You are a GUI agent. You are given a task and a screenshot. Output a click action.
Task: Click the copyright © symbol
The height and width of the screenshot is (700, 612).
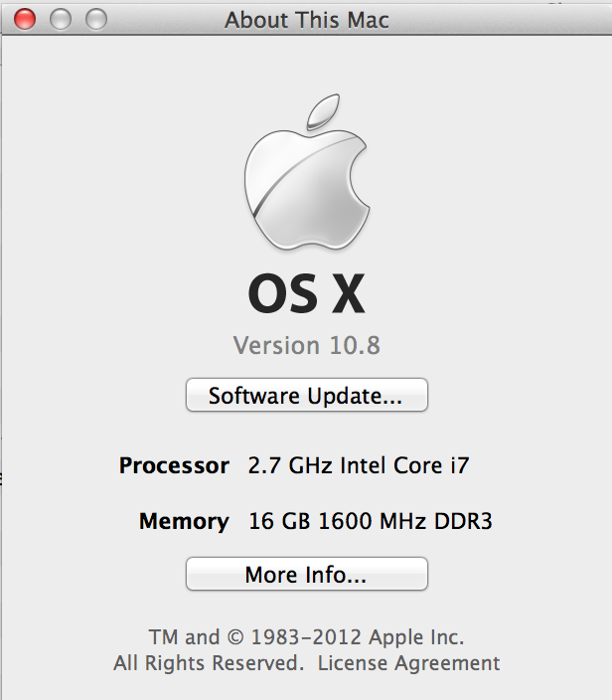235,637
